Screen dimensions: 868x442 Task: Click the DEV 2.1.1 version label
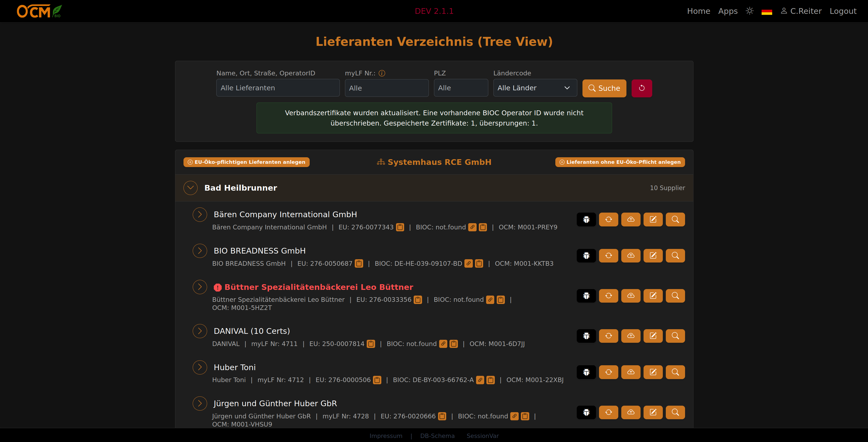point(434,11)
